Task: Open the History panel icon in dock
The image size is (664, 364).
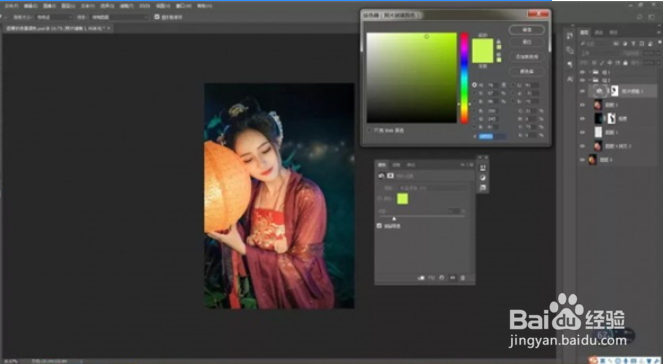Action: pos(570,36)
